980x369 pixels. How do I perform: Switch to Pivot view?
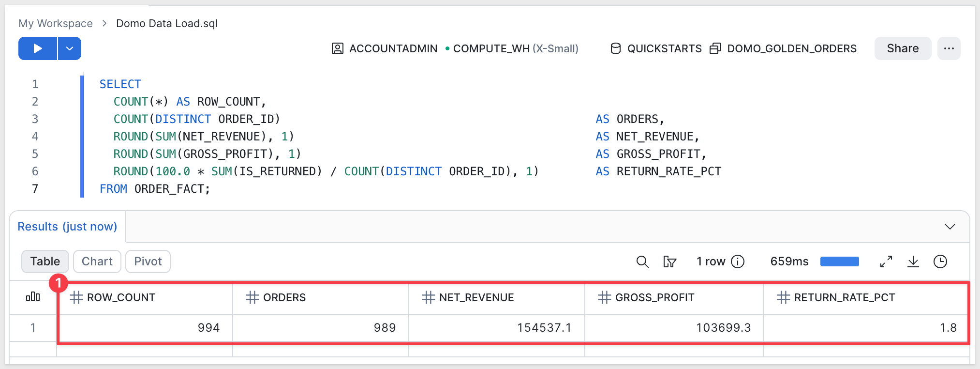click(x=148, y=261)
